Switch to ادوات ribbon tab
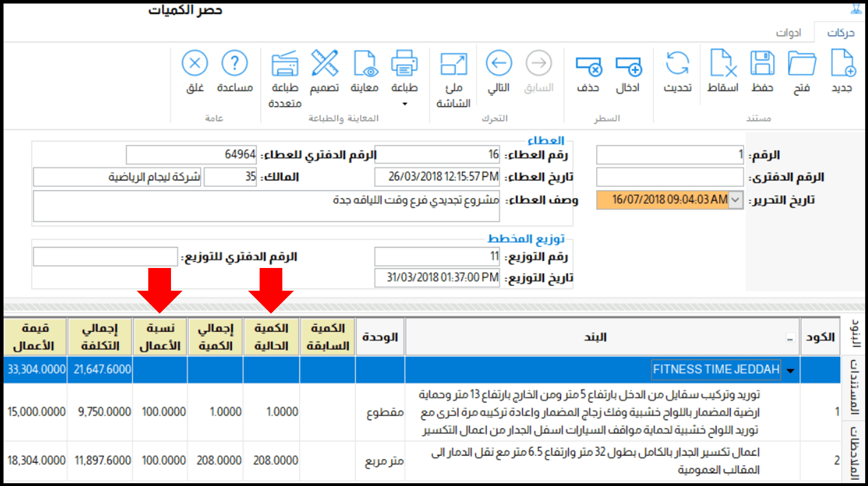Screen dimensions: 868x486 [789, 32]
